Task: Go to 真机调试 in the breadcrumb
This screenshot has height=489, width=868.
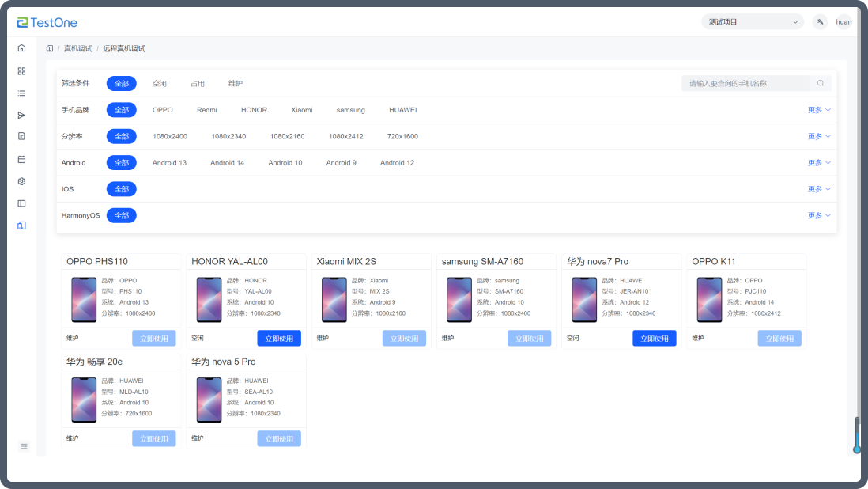Action: pos(78,49)
